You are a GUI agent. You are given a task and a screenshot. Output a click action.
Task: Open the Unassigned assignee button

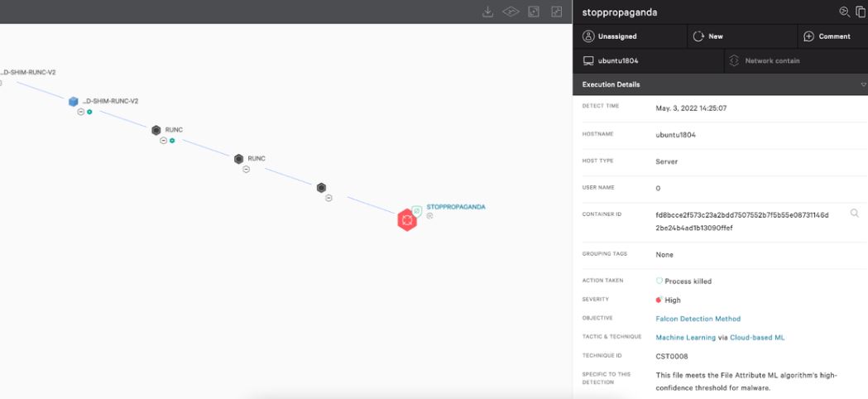point(630,36)
